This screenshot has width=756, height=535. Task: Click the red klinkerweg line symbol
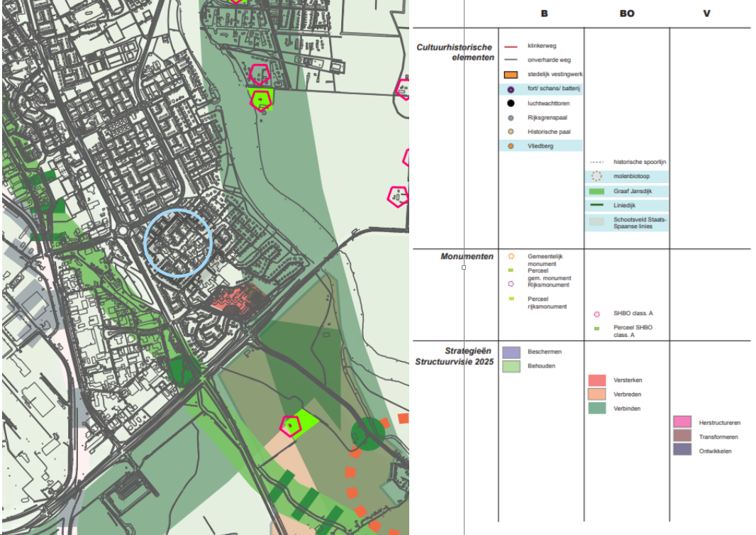click(x=511, y=47)
